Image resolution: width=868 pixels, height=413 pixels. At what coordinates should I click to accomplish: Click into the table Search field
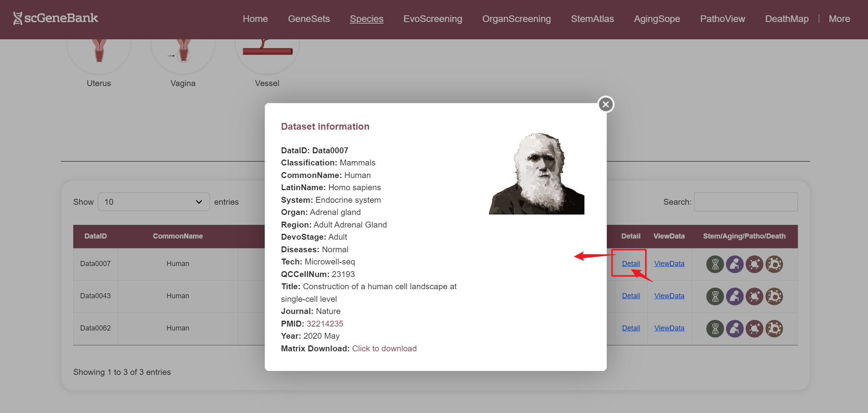tap(746, 202)
